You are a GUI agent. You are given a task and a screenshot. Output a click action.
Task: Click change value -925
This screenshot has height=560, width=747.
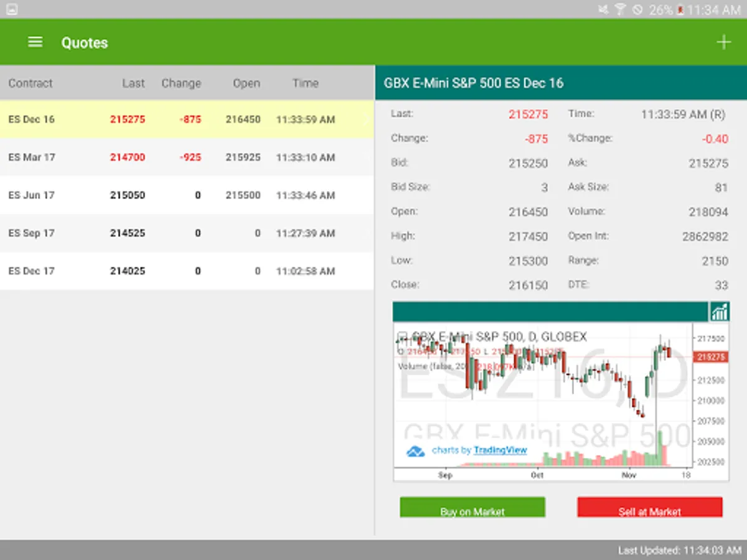coord(190,157)
